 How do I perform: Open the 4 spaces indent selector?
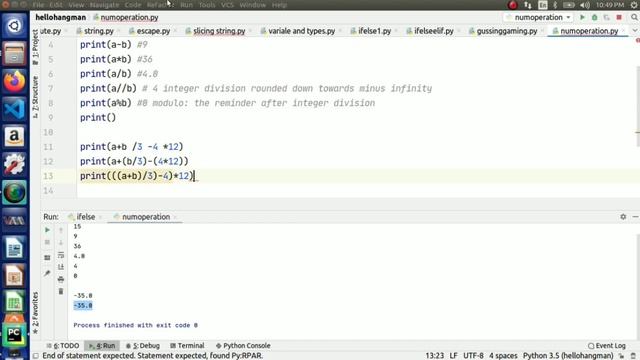[503, 356]
